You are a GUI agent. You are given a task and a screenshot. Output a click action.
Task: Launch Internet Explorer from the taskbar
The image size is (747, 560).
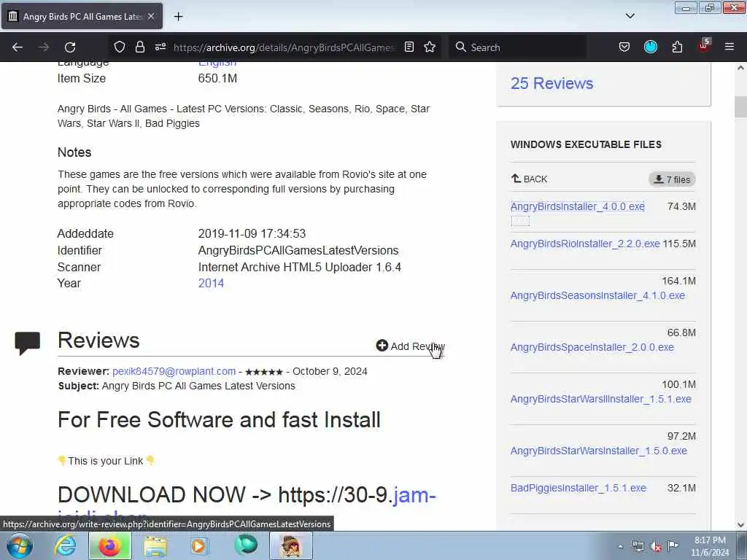click(x=65, y=545)
